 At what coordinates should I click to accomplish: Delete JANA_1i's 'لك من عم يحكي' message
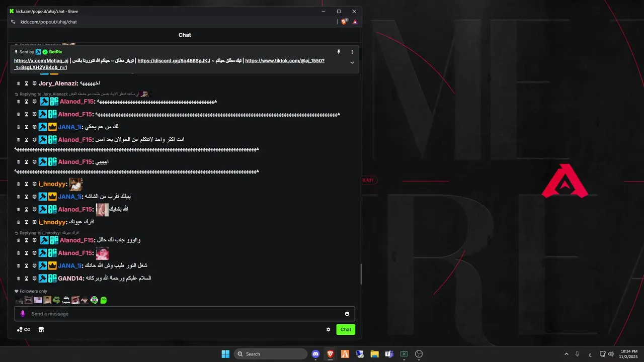pyautogui.click(x=19, y=127)
